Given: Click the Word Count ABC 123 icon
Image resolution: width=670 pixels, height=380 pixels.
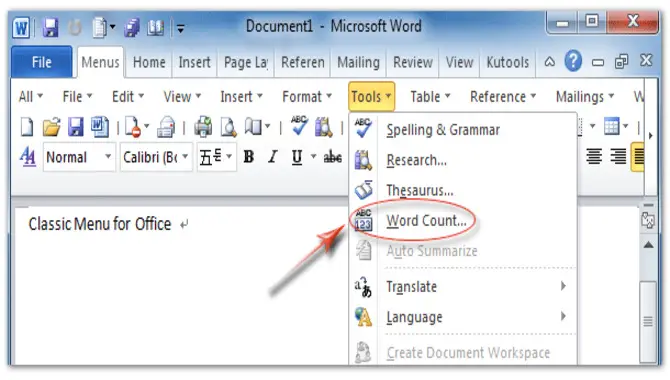Looking at the screenshot, I should tap(363, 220).
